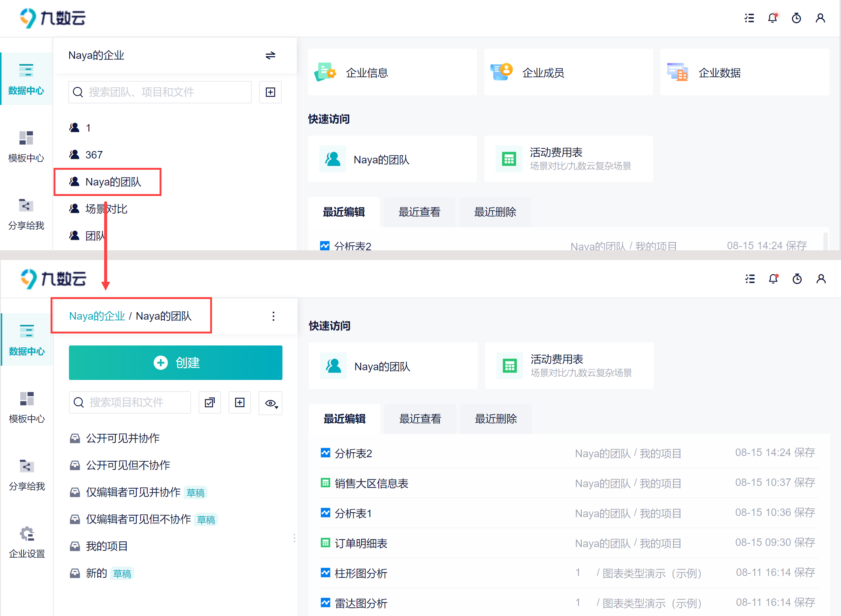Click the Naya的企业 breadcrumb link
The height and width of the screenshot is (616, 841).
(97, 316)
